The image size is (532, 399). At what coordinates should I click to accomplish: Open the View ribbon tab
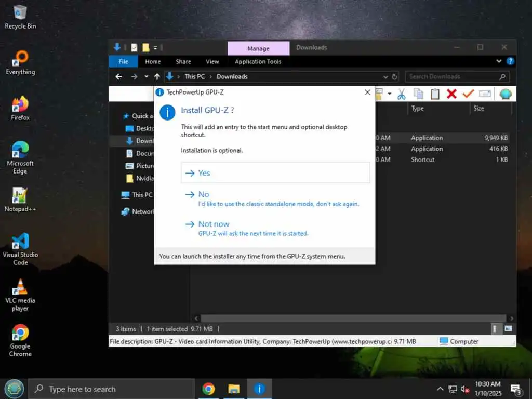pos(212,62)
